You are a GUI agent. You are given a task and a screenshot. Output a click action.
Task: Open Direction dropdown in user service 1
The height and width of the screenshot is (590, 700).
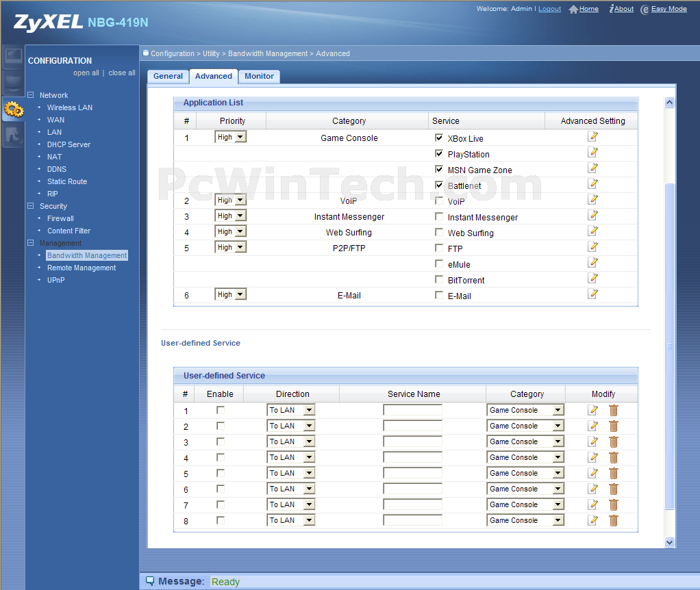tap(290, 410)
